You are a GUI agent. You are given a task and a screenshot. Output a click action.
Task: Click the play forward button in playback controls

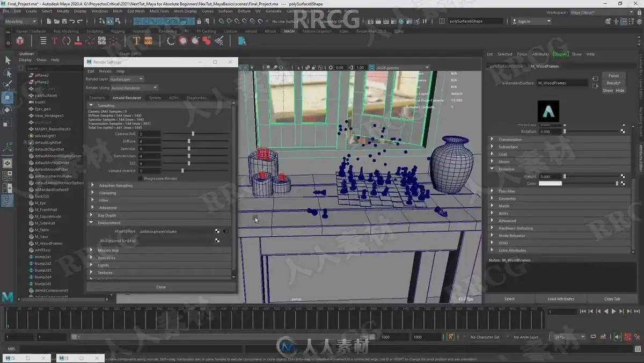tap(614, 311)
